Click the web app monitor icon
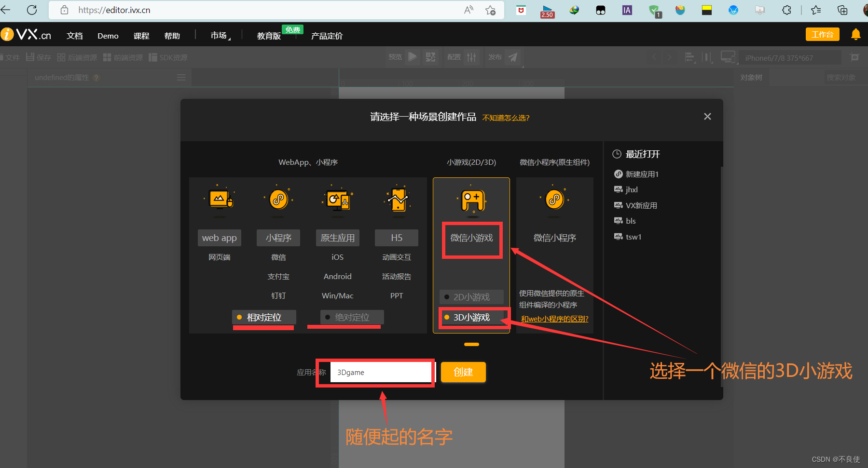 [x=220, y=198]
